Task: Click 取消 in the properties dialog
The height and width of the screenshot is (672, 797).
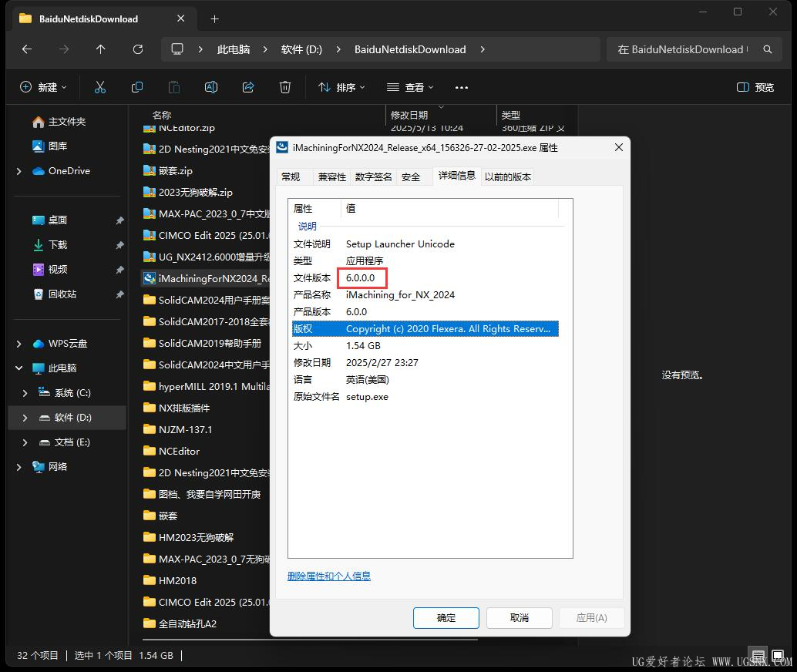Action: point(519,617)
